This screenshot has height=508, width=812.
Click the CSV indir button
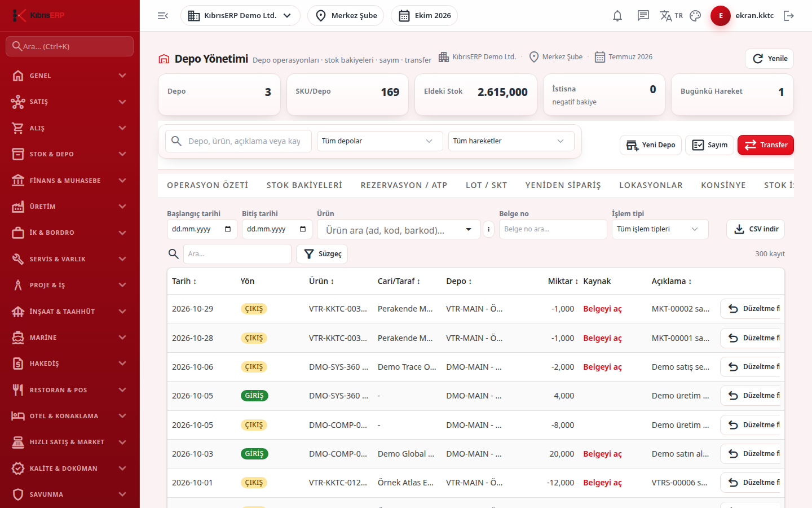coord(756,229)
